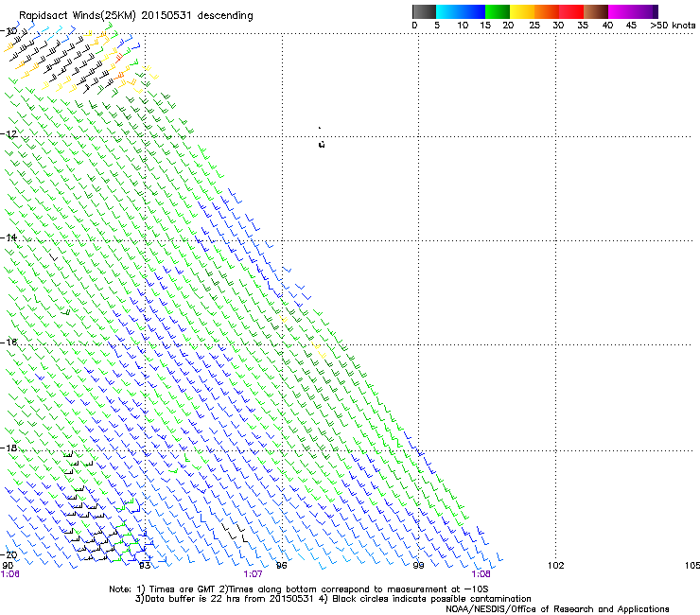Click the legend value label 40
The height and width of the screenshot is (615, 700).
607,26
